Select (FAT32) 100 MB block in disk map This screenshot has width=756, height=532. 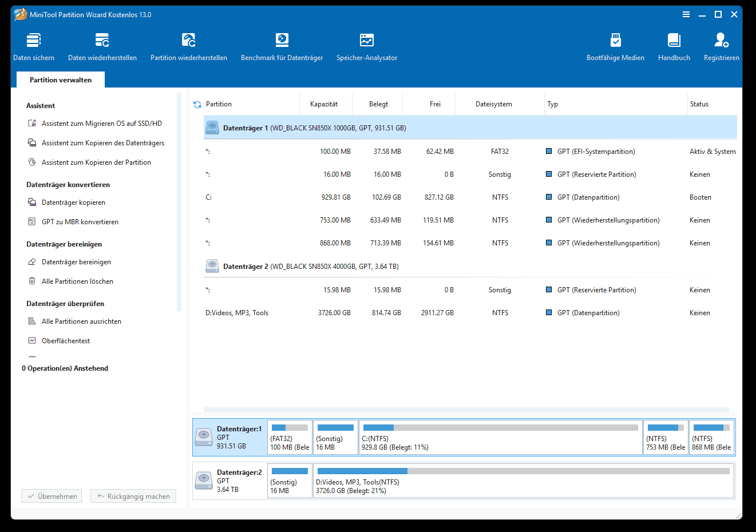point(290,438)
